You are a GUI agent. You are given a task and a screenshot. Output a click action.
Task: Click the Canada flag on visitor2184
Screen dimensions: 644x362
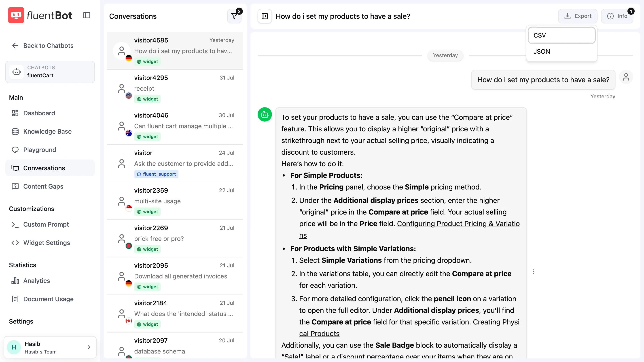click(129, 321)
